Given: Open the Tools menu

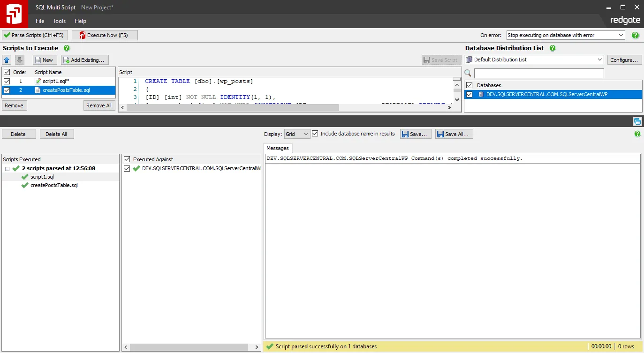Looking at the screenshot, I should click(59, 21).
